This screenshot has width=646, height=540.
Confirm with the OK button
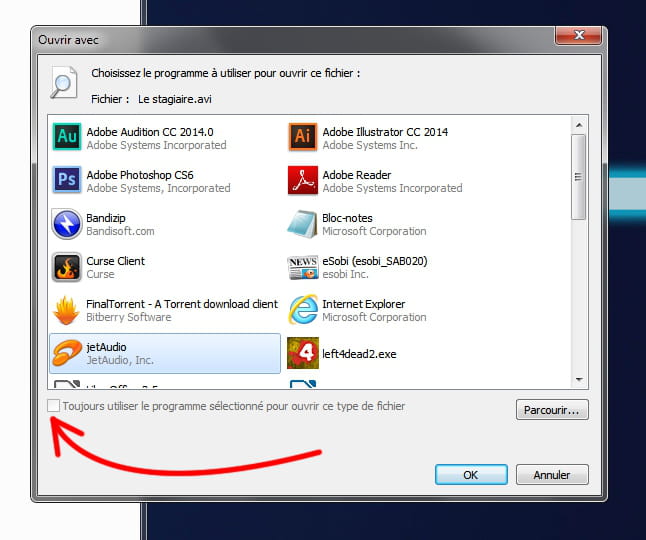tap(471, 475)
